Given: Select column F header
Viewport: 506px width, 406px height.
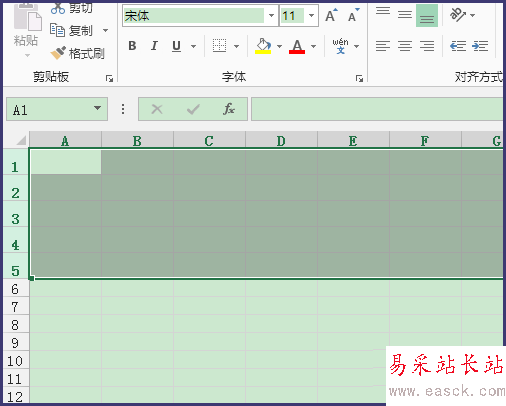Looking at the screenshot, I should tap(425, 140).
